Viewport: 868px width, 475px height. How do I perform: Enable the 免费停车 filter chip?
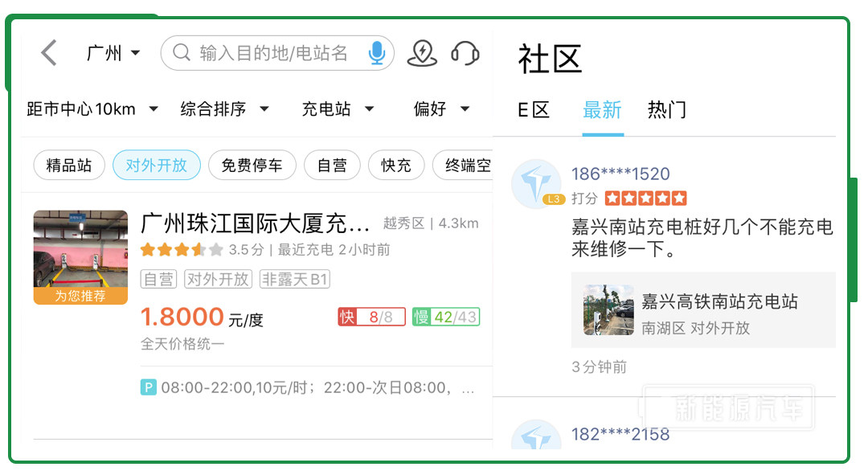(x=252, y=166)
